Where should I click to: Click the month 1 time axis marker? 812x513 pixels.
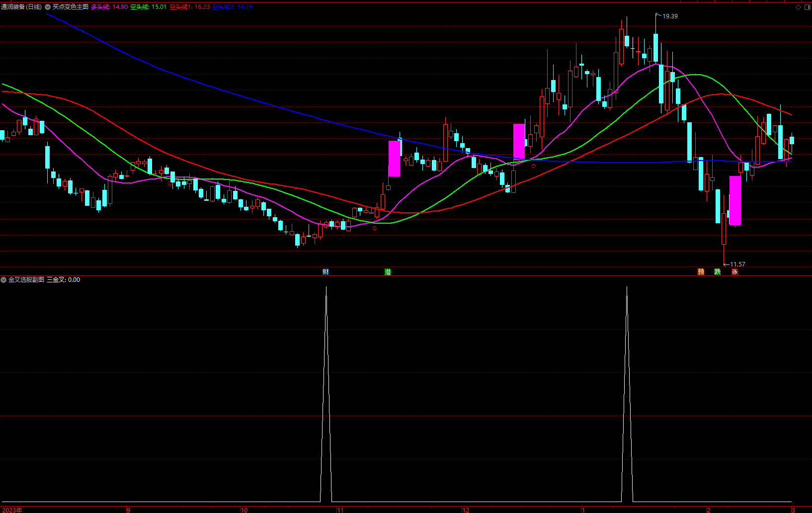[583, 510]
